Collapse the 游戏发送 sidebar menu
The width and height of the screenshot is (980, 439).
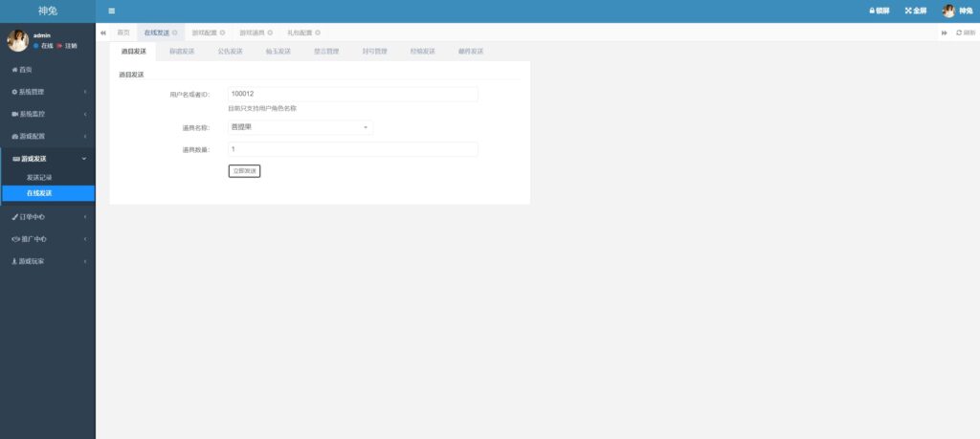coord(48,159)
